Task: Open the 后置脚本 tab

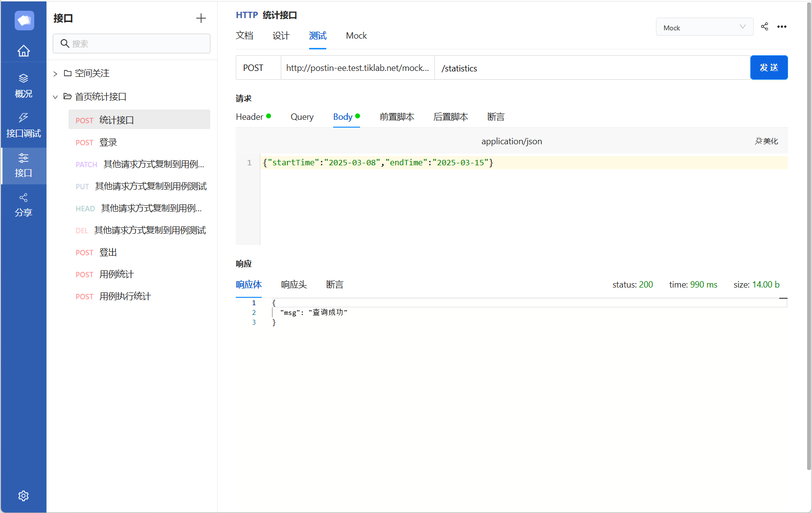Action: (451, 117)
